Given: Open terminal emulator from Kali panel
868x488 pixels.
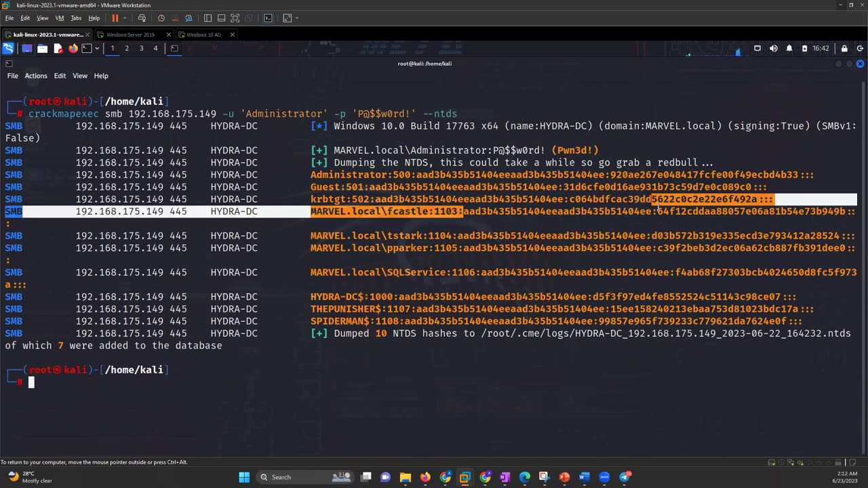Looking at the screenshot, I should click(86, 48).
